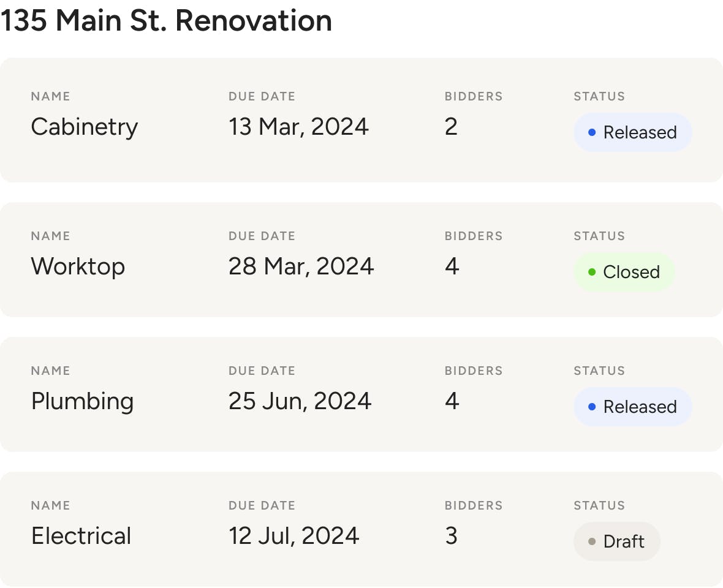Image resolution: width=723 pixels, height=588 pixels.
Task: Click Cabinetry's bidders count of 2
Action: (x=451, y=126)
